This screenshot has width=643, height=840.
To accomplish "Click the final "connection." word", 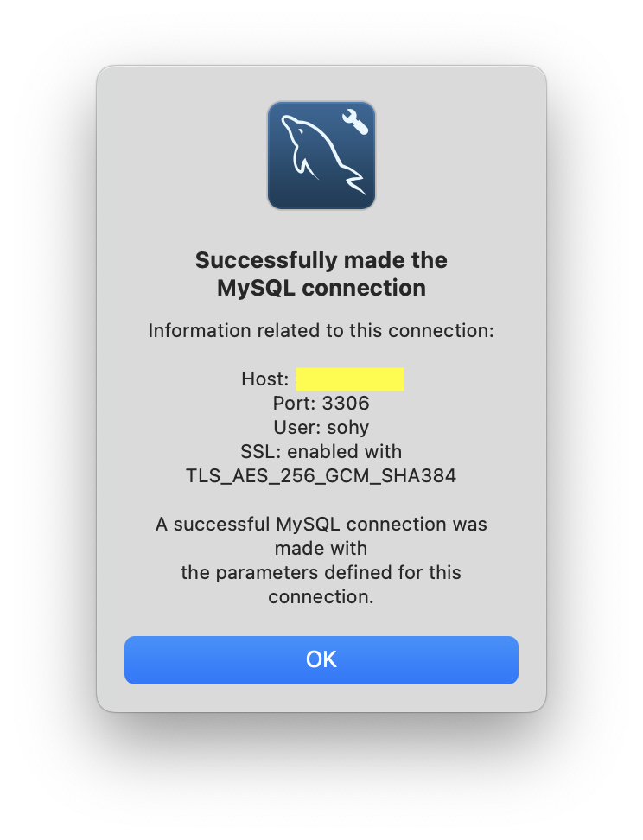I will click(321, 596).
